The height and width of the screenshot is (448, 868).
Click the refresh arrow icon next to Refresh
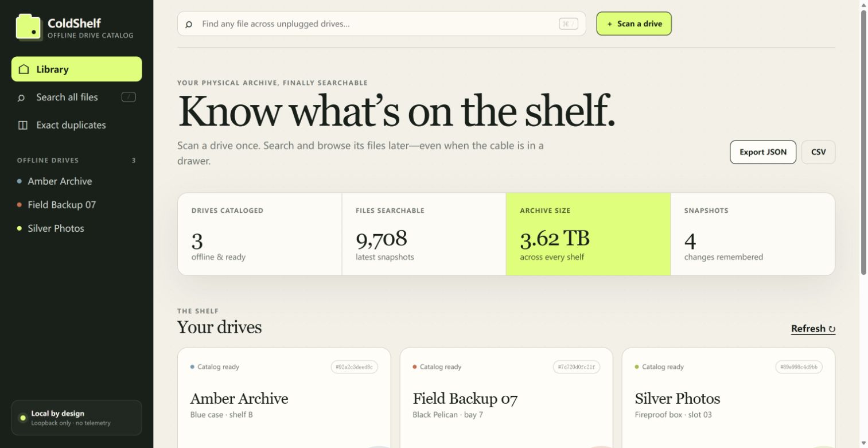(832, 329)
